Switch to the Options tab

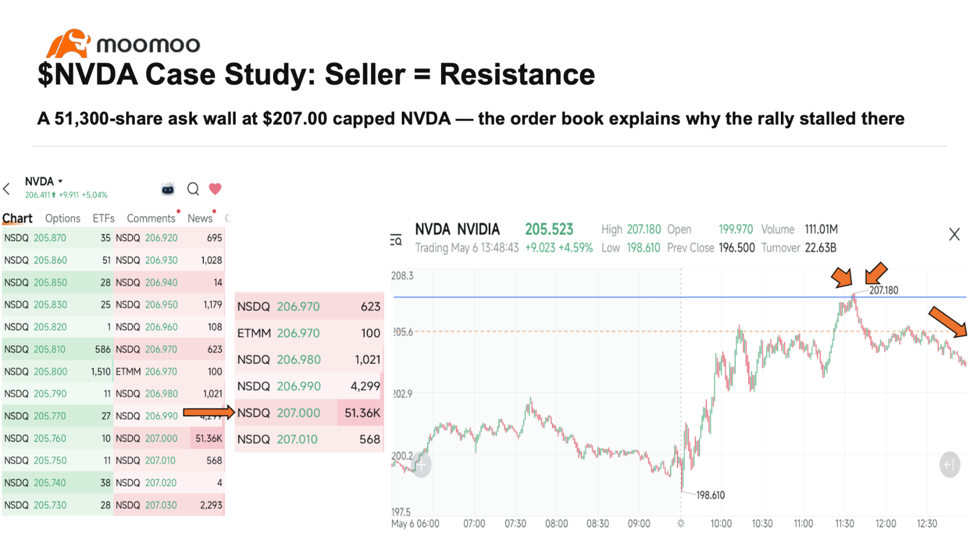[x=62, y=218]
